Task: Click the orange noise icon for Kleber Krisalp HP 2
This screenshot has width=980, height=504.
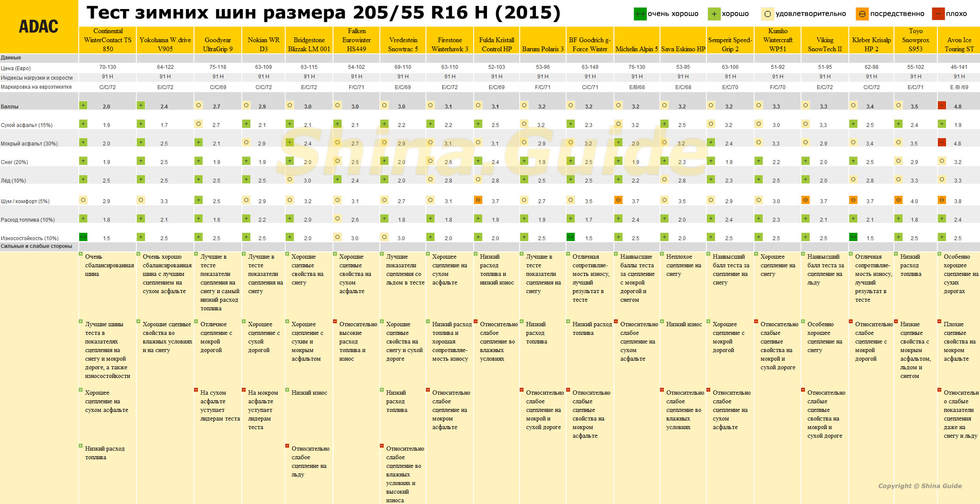Action: 853,200
